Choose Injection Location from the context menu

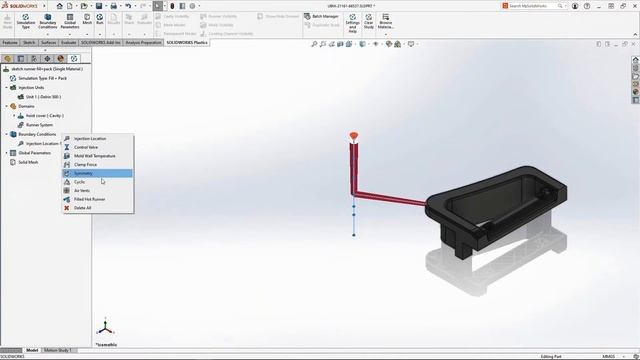[98, 138]
